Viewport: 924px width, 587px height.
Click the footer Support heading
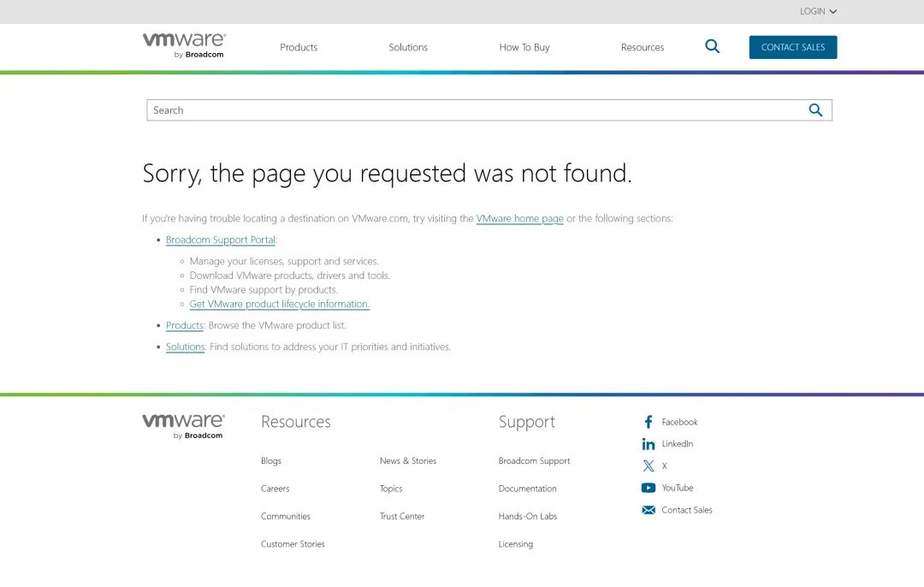527,422
